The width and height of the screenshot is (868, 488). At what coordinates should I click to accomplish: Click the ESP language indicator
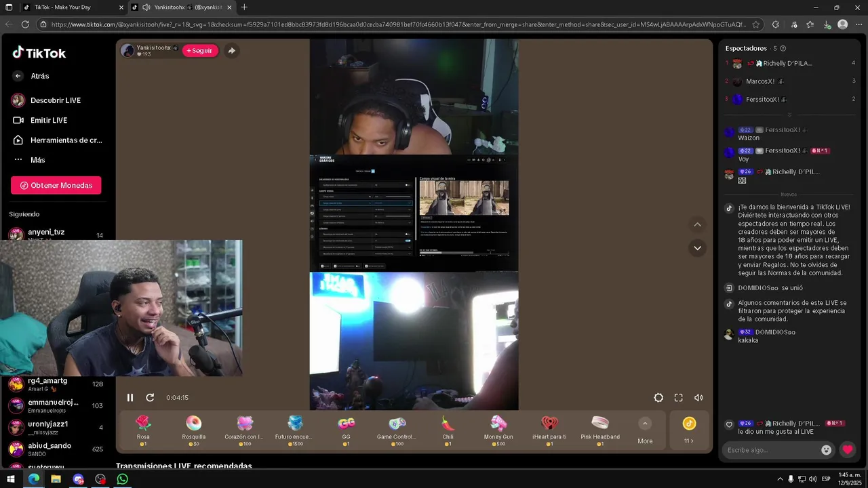(x=826, y=479)
